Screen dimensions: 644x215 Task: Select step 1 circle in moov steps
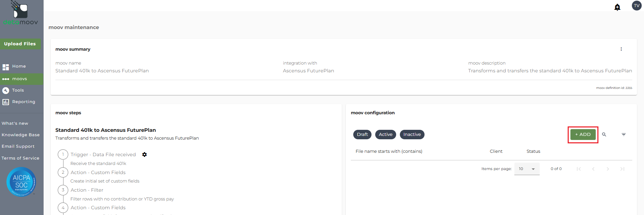[x=63, y=154]
